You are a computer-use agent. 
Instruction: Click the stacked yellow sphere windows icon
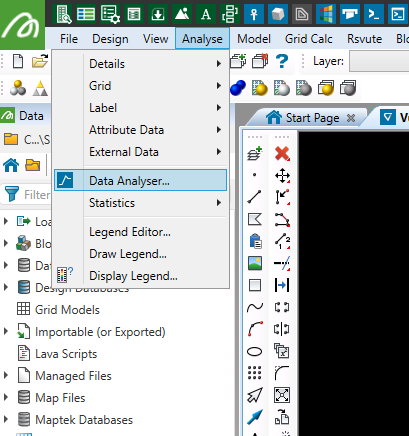[x=326, y=88]
